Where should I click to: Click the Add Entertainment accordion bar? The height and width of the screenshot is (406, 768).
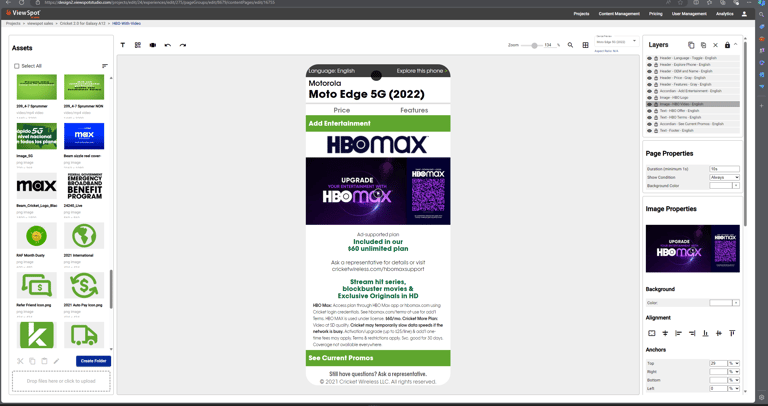tap(378, 123)
